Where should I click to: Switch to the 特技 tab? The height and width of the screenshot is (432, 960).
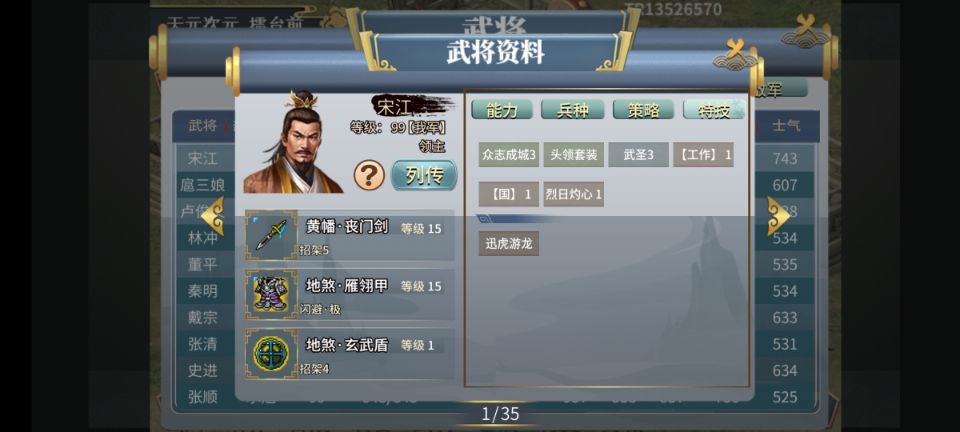[x=714, y=110]
